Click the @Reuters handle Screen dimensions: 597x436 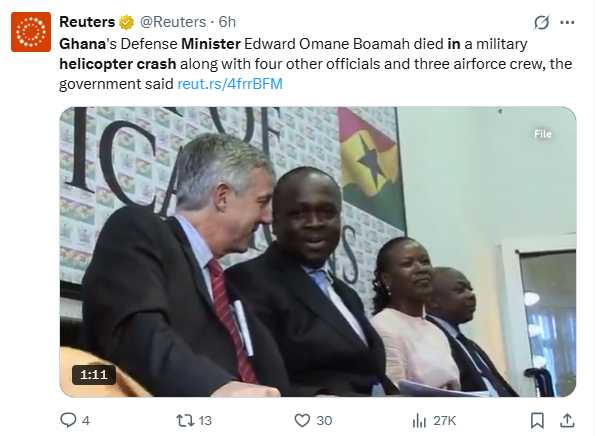tap(173, 22)
